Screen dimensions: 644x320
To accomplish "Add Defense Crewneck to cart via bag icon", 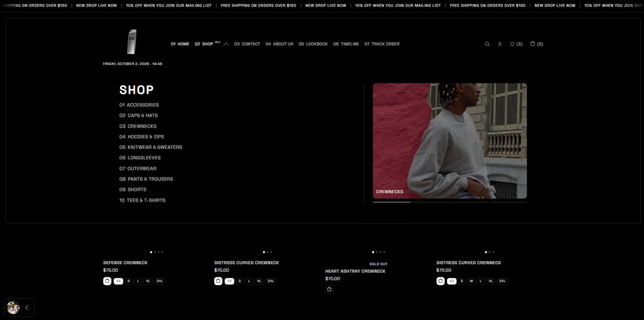I will 107,281.
